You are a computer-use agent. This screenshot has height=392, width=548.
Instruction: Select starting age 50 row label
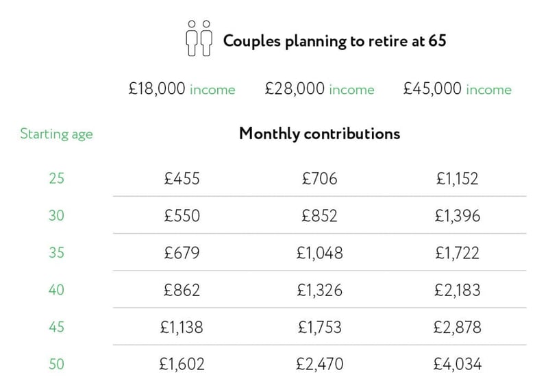tap(56, 364)
